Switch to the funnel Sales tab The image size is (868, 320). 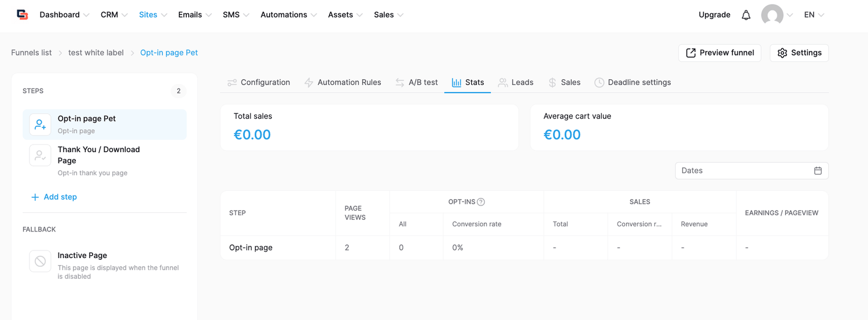coord(564,83)
